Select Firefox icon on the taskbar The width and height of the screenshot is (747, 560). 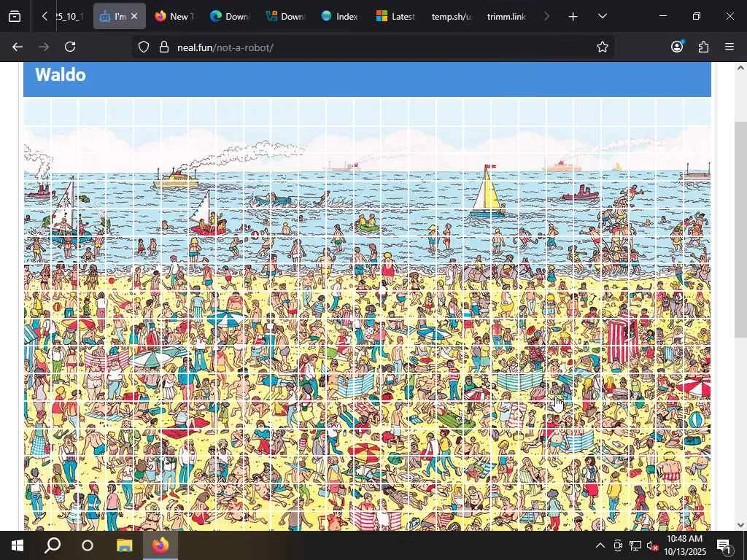click(x=160, y=545)
